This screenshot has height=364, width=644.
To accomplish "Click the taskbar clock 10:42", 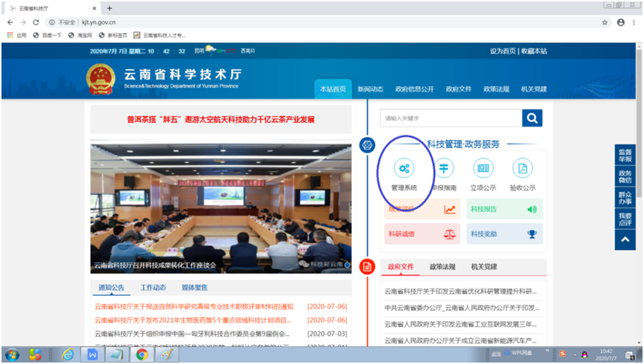I will pyautogui.click(x=606, y=354).
